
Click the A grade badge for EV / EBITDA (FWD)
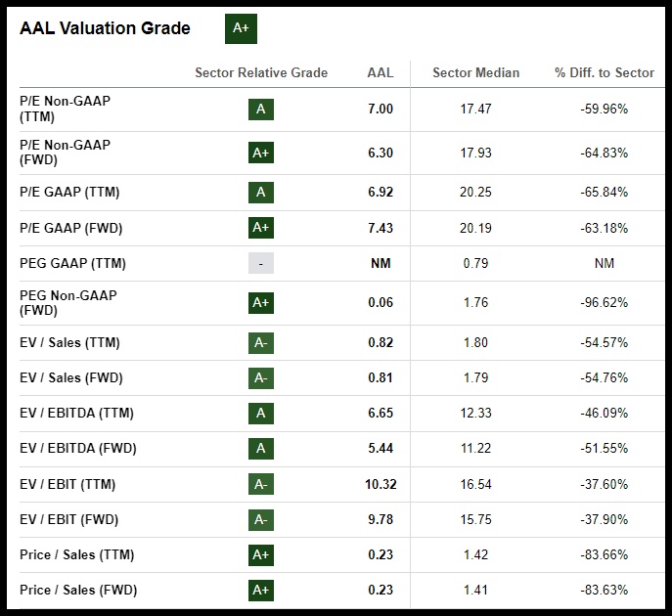[260, 449]
